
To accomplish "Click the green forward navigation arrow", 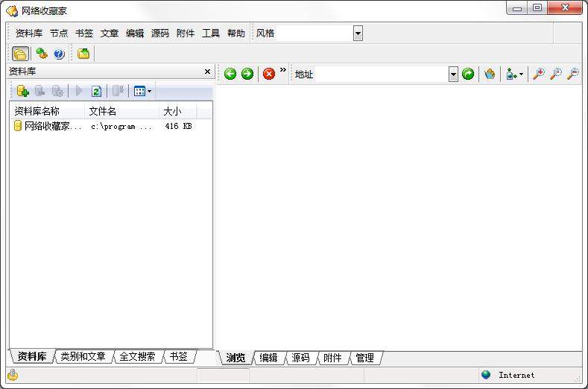I will (247, 74).
